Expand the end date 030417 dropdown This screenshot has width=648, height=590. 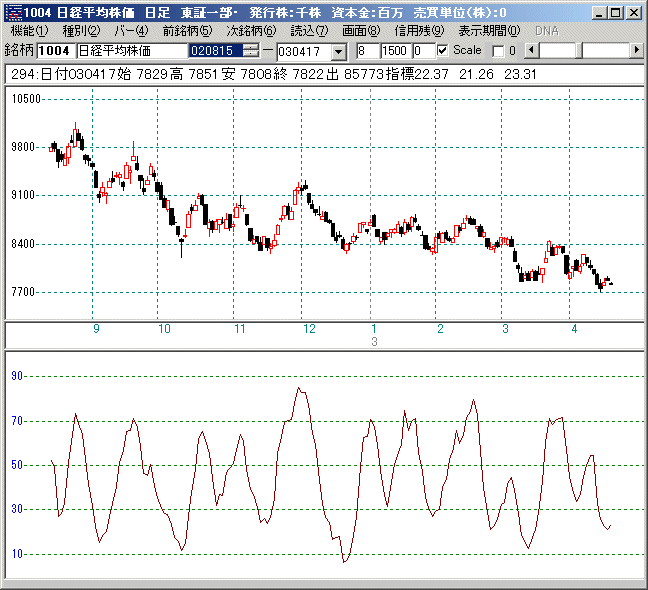337,50
